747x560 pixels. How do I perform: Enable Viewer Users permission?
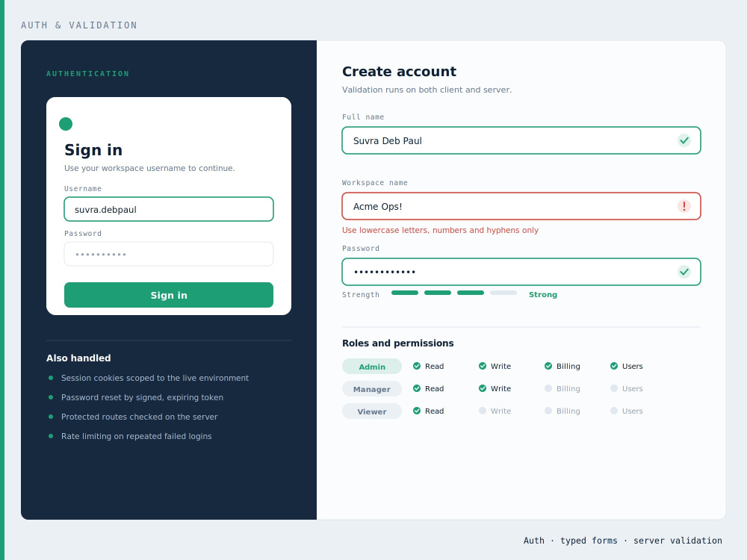click(614, 411)
